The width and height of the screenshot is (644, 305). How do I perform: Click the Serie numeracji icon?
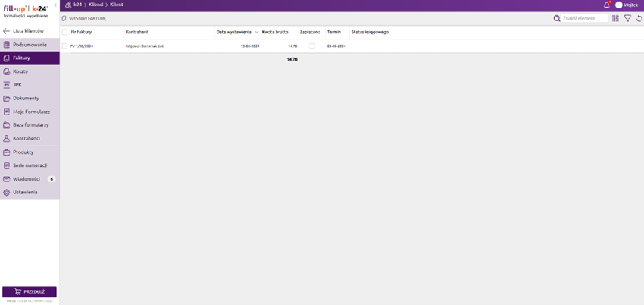tap(6, 165)
